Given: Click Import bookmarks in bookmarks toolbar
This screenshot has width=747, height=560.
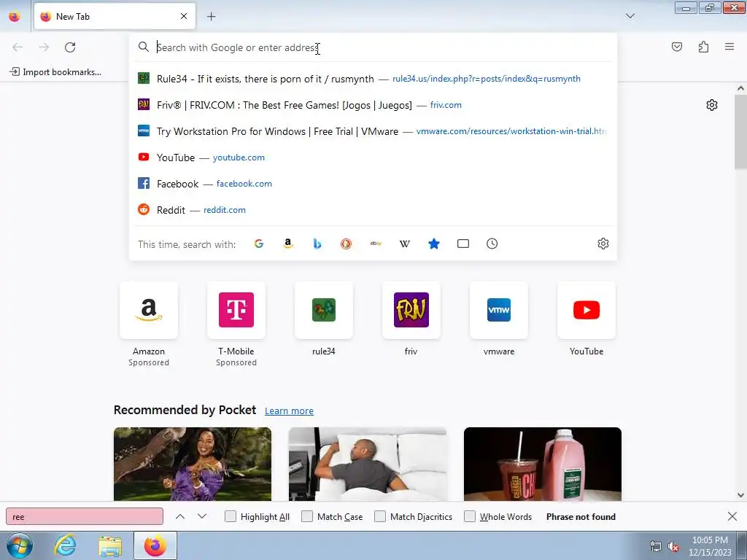Looking at the screenshot, I should tap(55, 72).
